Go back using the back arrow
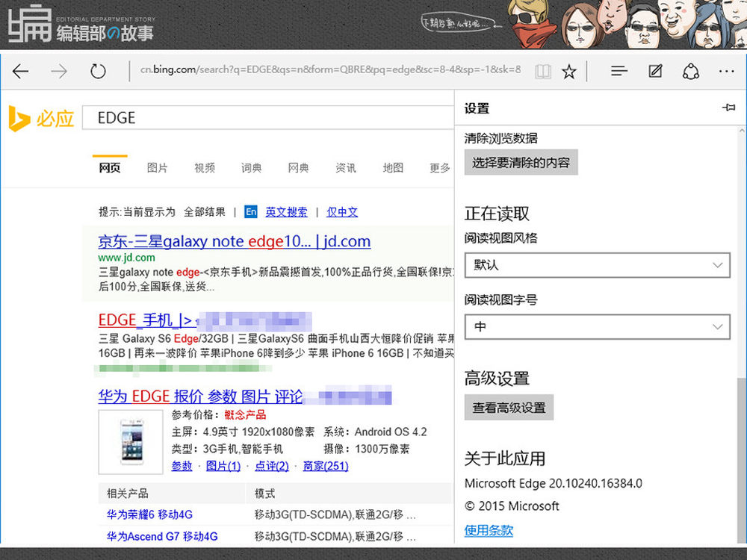Viewport: 747px width, 560px height. click(21, 72)
